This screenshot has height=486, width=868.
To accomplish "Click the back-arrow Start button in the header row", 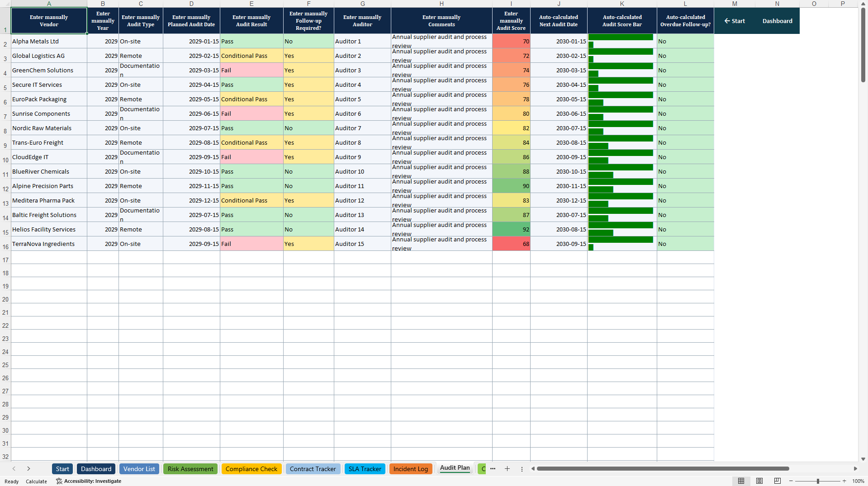I will pos(735,21).
